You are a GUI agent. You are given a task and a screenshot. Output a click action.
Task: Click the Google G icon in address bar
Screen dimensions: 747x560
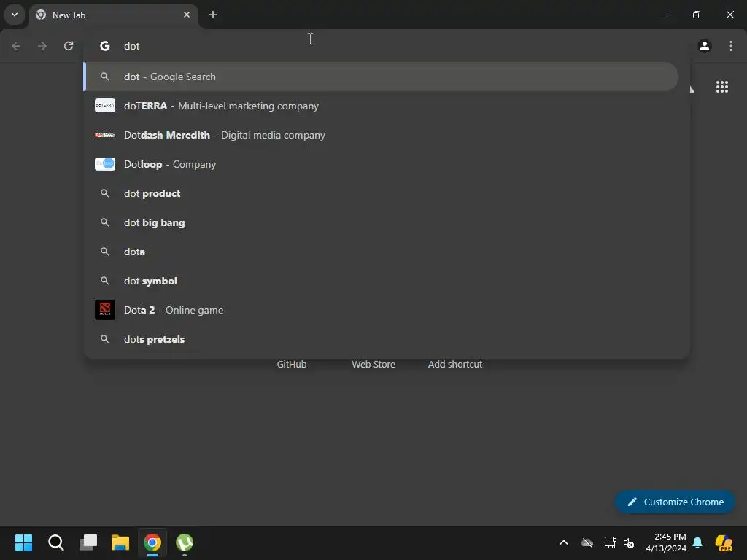pyautogui.click(x=105, y=46)
